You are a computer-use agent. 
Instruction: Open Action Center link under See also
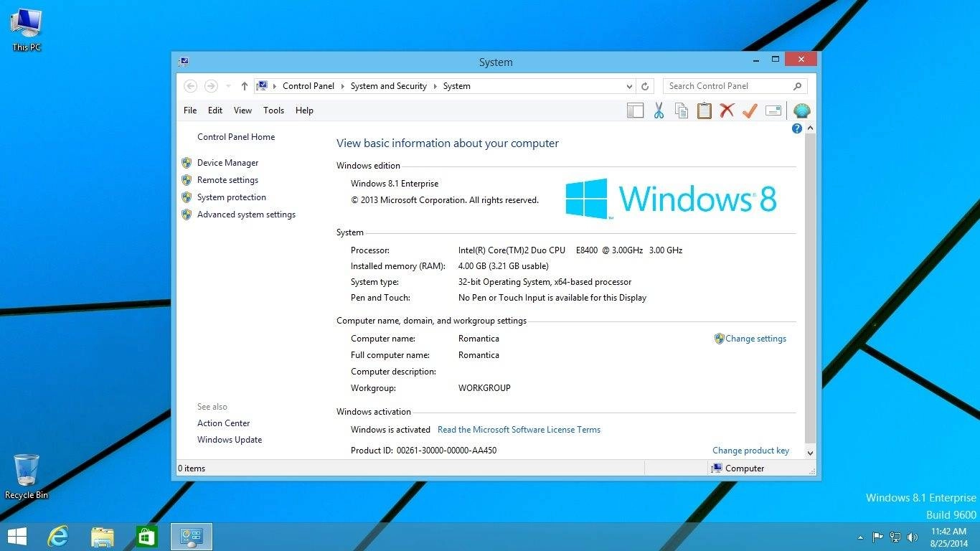pos(224,423)
